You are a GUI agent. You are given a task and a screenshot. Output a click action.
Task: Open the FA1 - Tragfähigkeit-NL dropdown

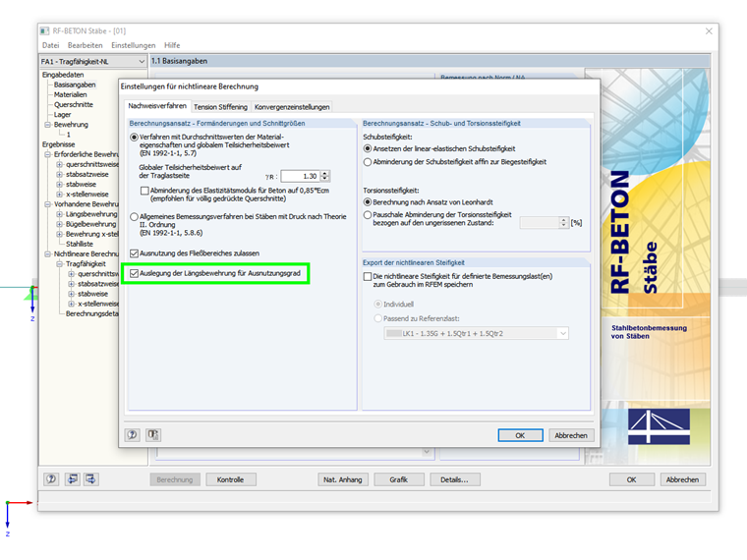click(x=142, y=62)
